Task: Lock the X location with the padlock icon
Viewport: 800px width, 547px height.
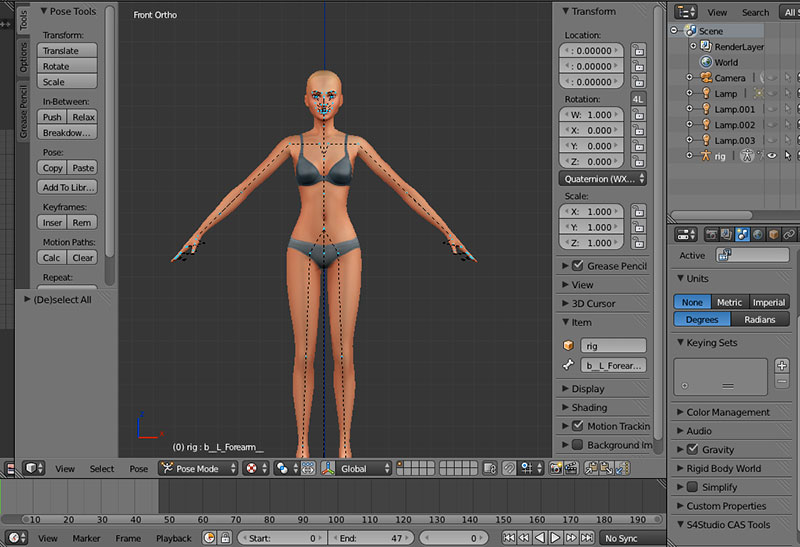Action: coord(636,50)
